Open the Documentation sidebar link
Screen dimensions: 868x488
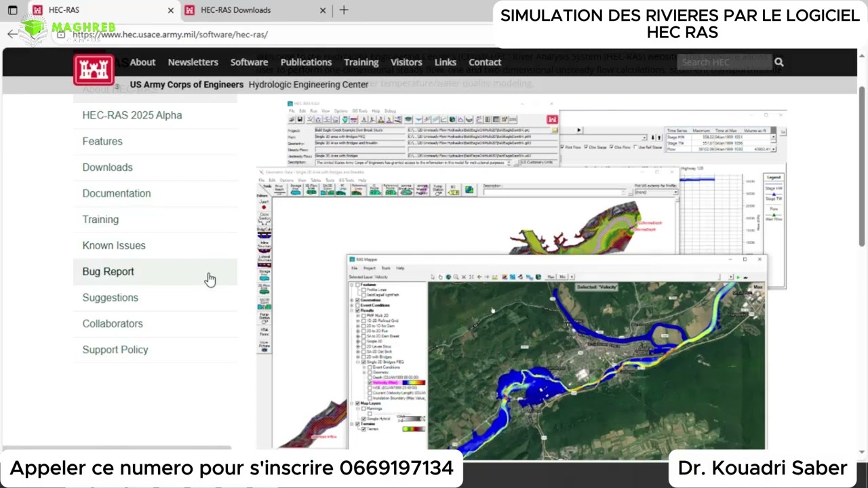(117, 193)
